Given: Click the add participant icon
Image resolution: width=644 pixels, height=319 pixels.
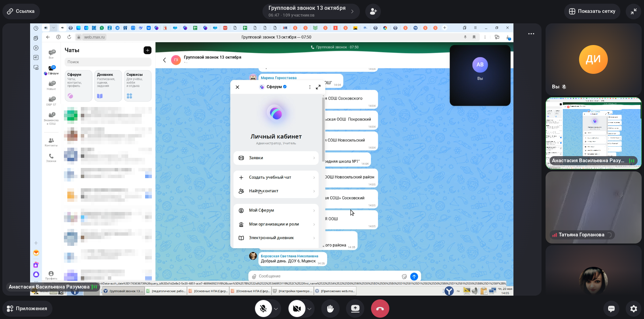Looking at the screenshot, I should coord(373,11).
